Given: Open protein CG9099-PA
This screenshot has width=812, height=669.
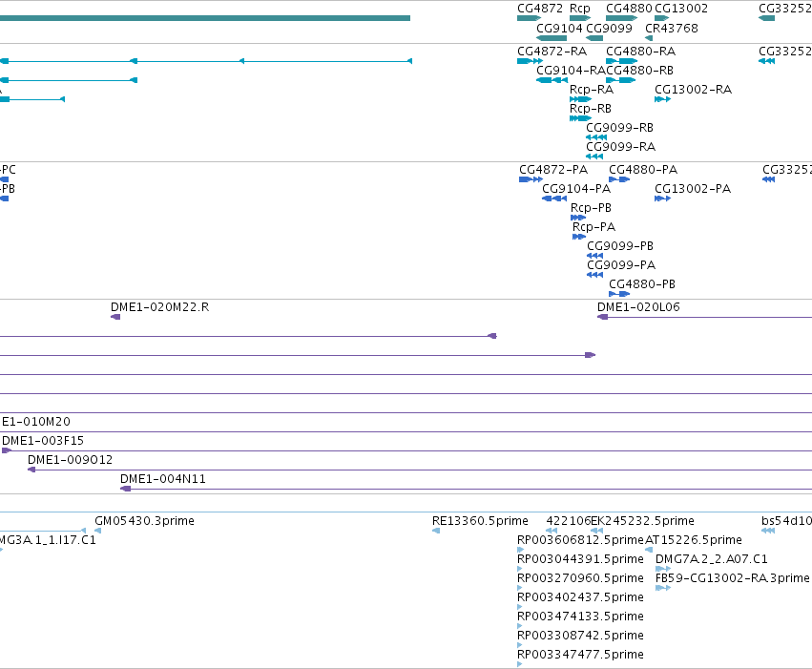Looking at the screenshot, I should pos(621,265).
